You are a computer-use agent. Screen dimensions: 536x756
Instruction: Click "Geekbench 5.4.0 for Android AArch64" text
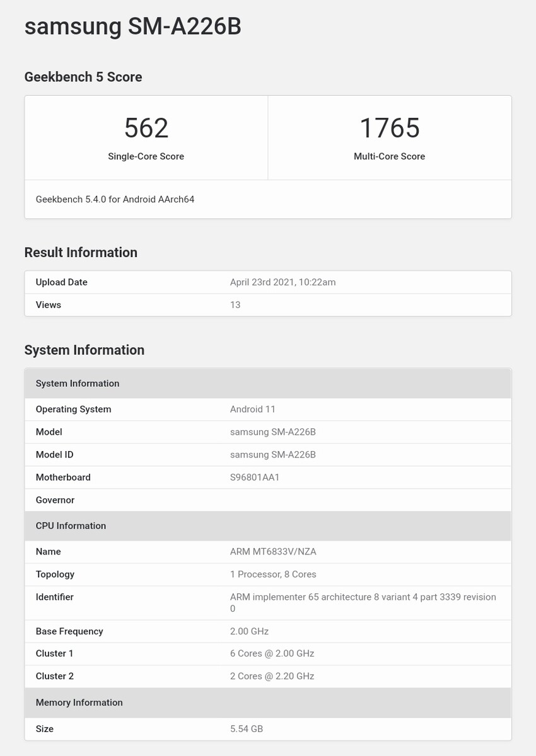115,199
